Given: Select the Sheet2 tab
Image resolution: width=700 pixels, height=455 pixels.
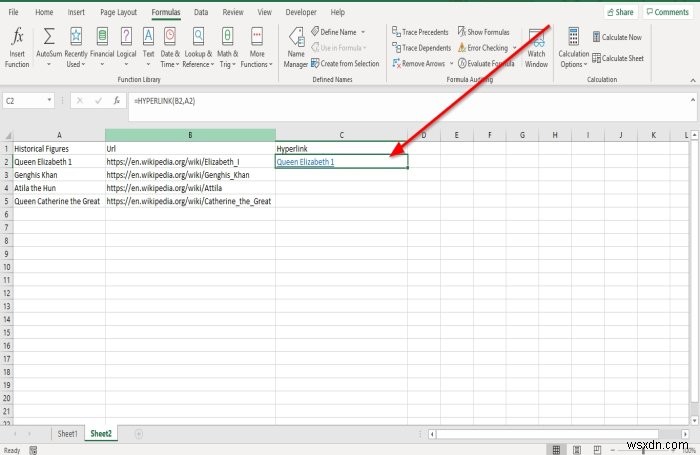Looking at the screenshot, I should [101, 434].
